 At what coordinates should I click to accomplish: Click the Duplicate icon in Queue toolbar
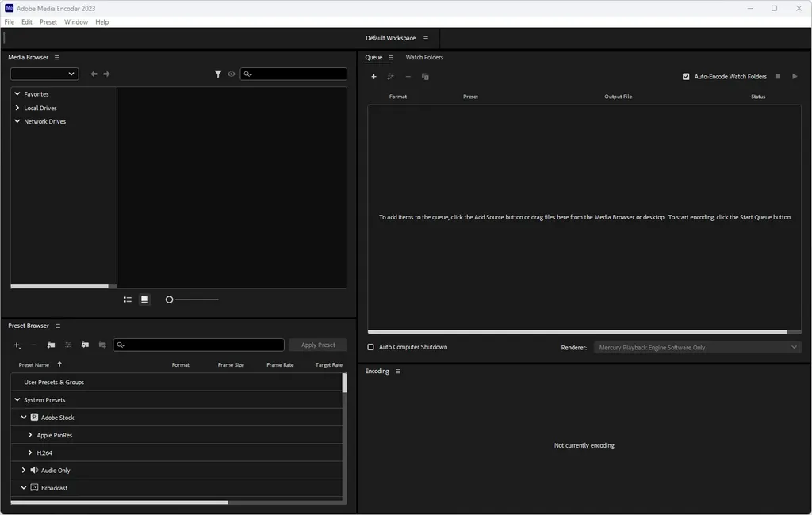pos(425,77)
